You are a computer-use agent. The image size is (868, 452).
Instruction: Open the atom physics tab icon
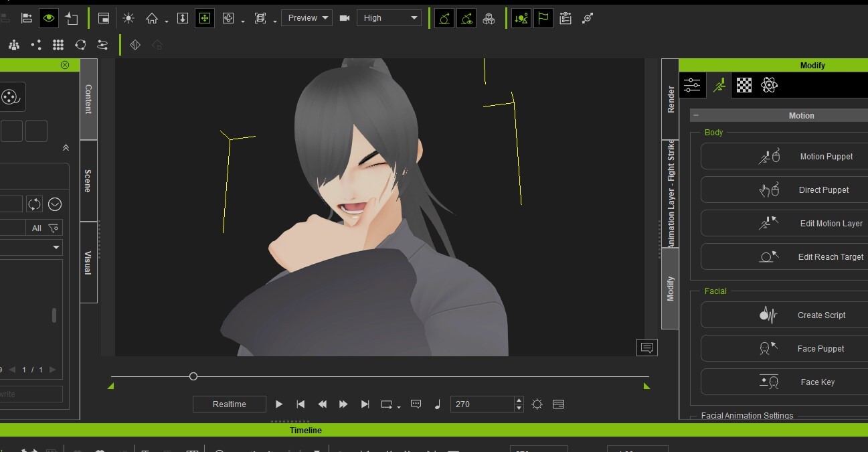point(770,85)
